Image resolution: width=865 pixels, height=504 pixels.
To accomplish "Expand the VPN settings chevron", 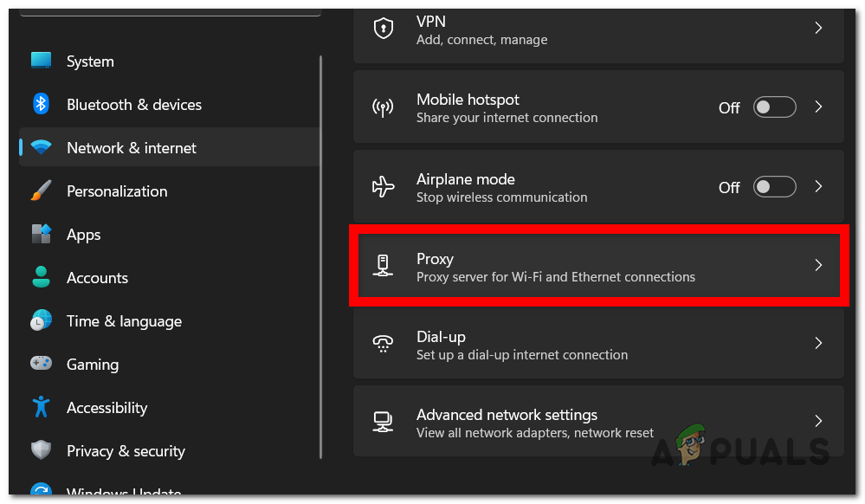I will (x=818, y=29).
